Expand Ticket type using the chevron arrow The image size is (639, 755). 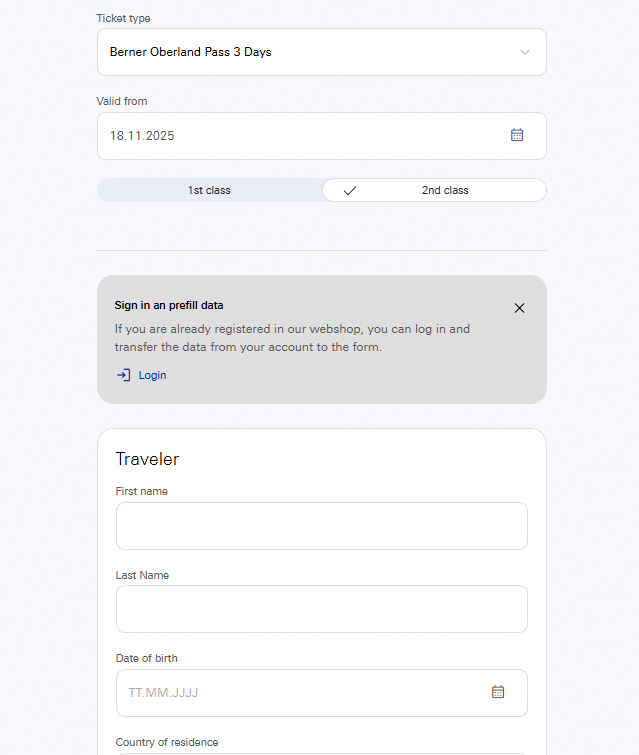[x=525, y=52]
